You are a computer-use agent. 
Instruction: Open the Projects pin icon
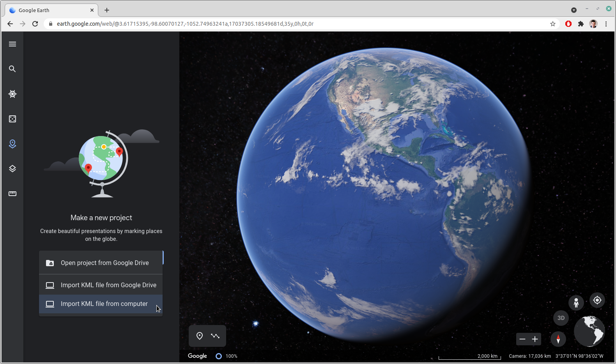pos(12,144)
